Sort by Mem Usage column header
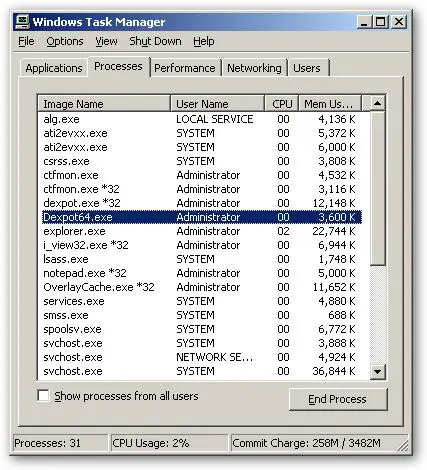This screenshot has height=470, width=427. [x=330, y=104]
